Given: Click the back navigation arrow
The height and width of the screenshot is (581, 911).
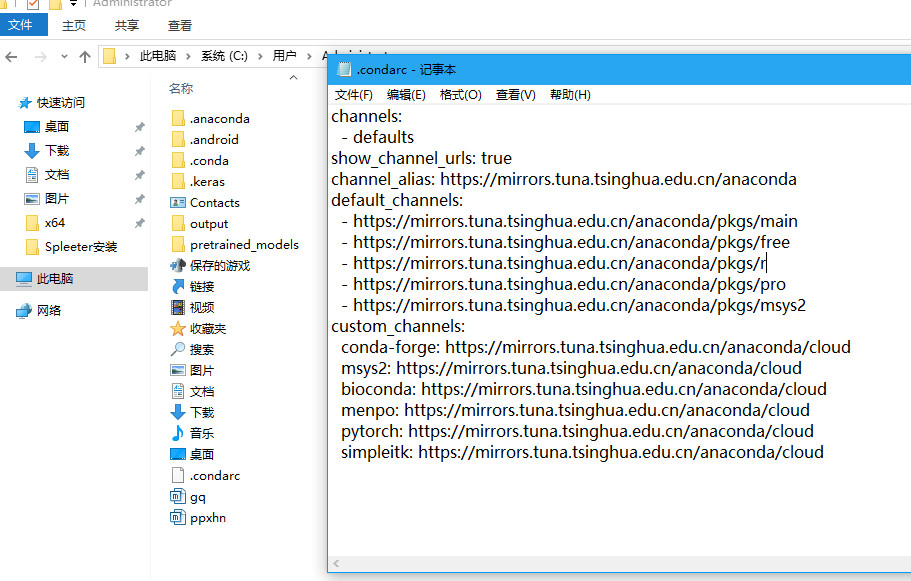Looking at the screenshot, I should [11, 57].
